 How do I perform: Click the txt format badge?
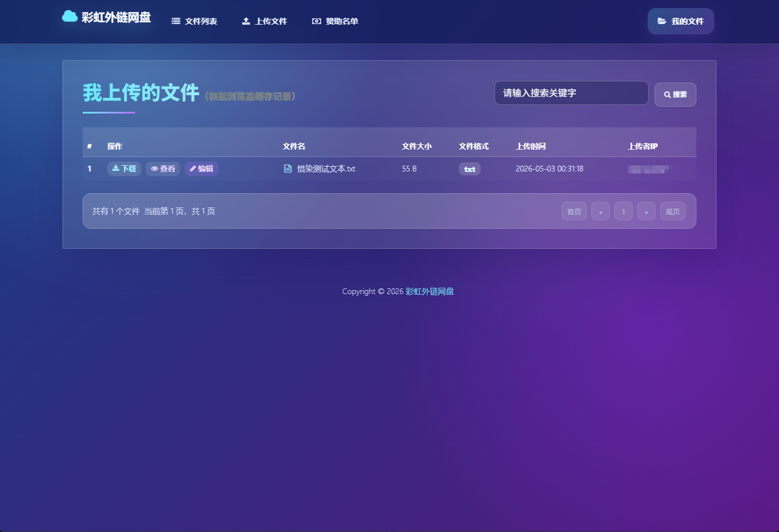pyautogui.click(x=470, y=169)
